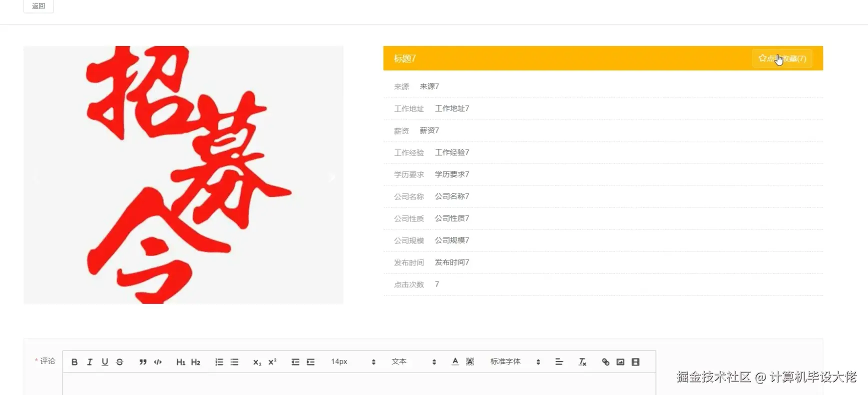
Task: Click the 标题7 title text
Action: click(405, 58)
